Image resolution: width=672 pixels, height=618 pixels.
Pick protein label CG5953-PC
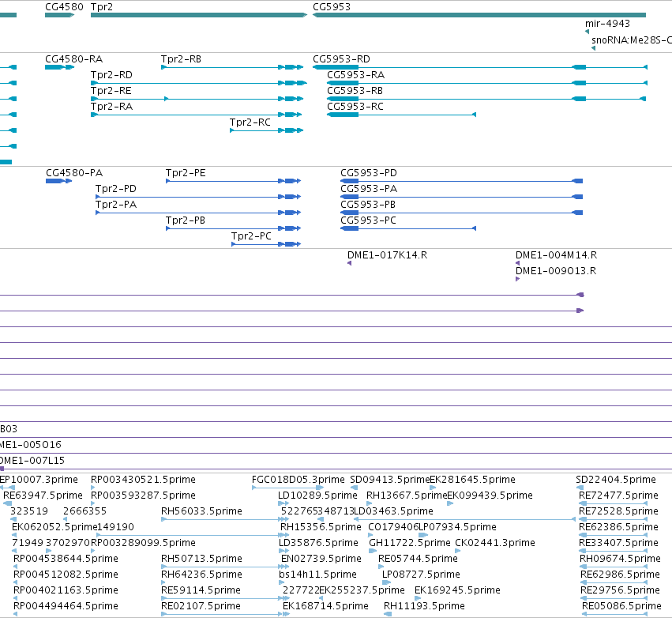(x=368, y=220)
